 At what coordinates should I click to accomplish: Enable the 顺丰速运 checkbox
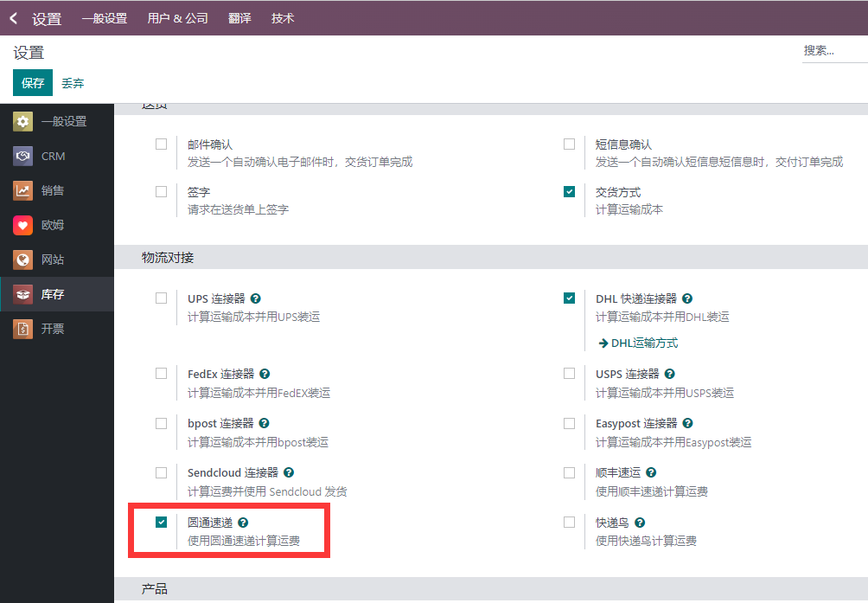[569, 472]
